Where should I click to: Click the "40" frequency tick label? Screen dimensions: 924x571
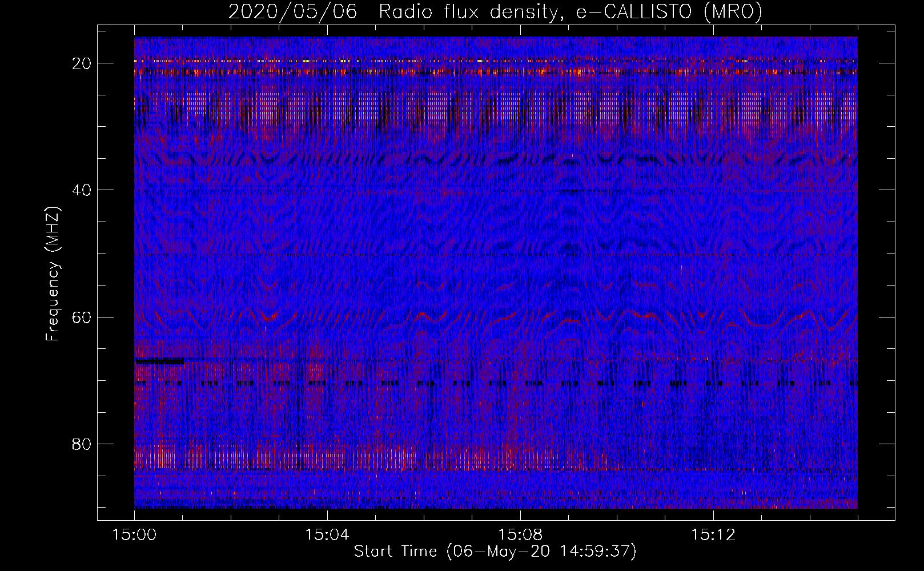[x=82, y=190]
